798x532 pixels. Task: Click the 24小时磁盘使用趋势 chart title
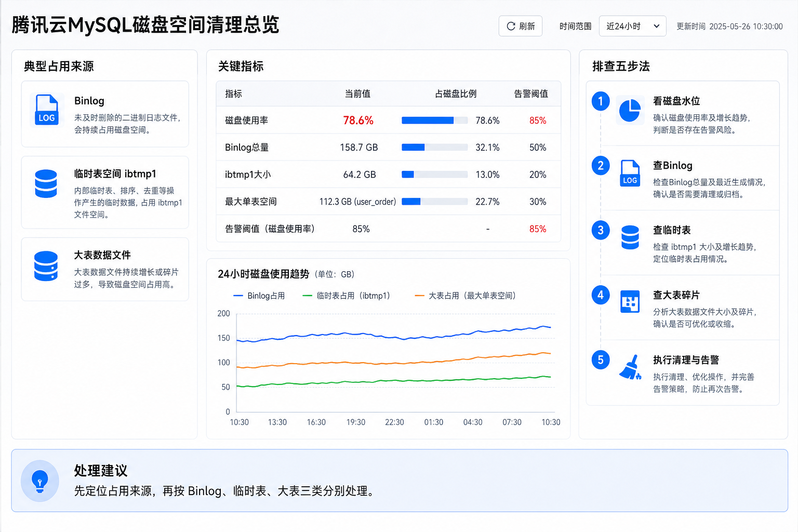click(263, 274)
